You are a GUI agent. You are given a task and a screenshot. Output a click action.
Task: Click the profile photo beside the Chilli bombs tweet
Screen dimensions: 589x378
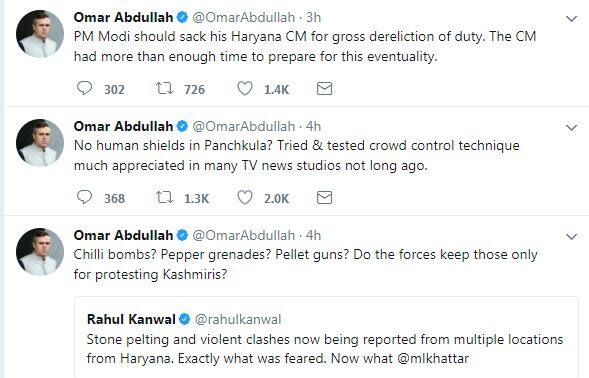[x=40, y=252]
